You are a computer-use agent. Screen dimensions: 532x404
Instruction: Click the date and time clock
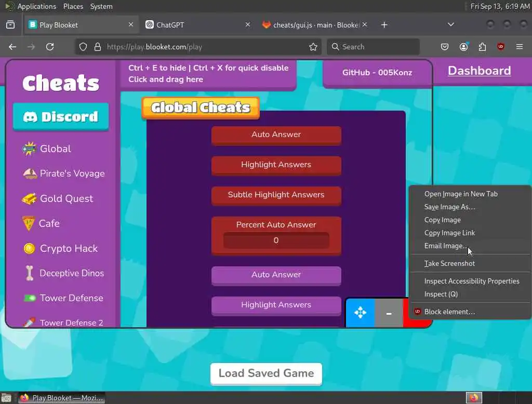(500, 6)
